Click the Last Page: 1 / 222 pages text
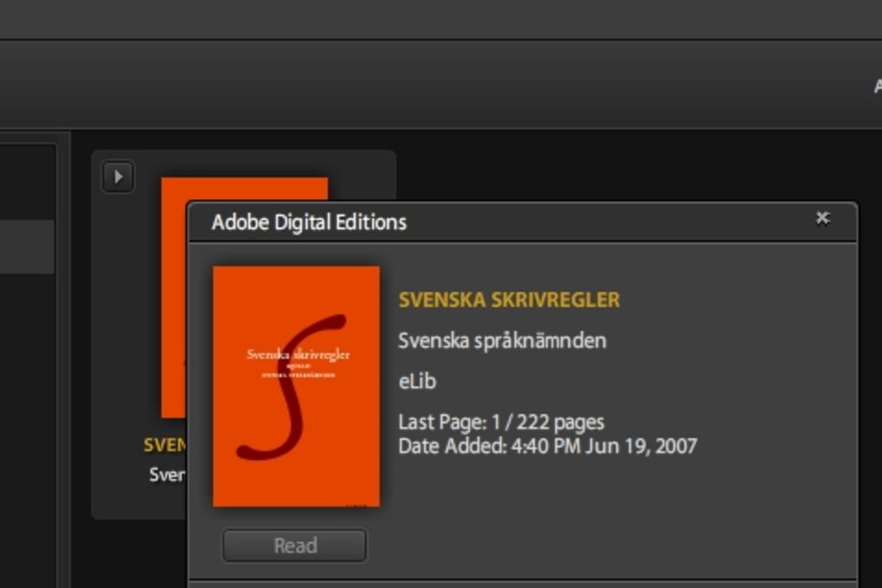The image size is (882, 588). coord(502,422)
